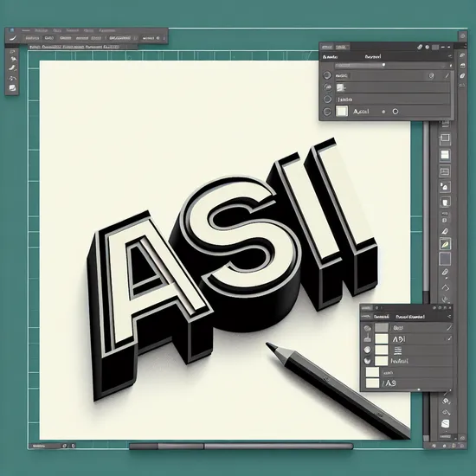The width and height of the screenshot is (476, 476).
Task: Click the horizontal scrollbar under the canvas
Action: pyautogui.click(x=241, y=447)
